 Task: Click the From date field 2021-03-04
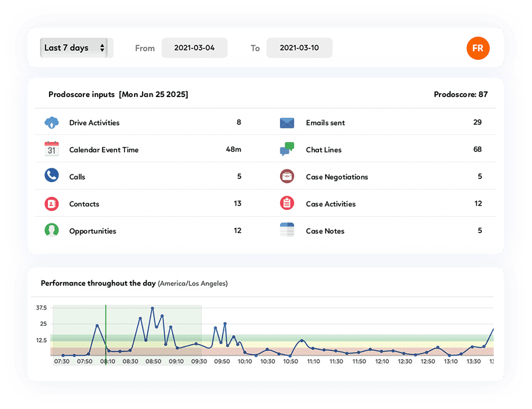point(194,48)
